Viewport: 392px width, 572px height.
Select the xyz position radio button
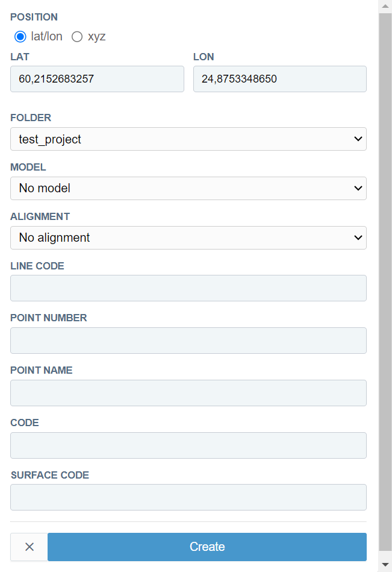77,37
